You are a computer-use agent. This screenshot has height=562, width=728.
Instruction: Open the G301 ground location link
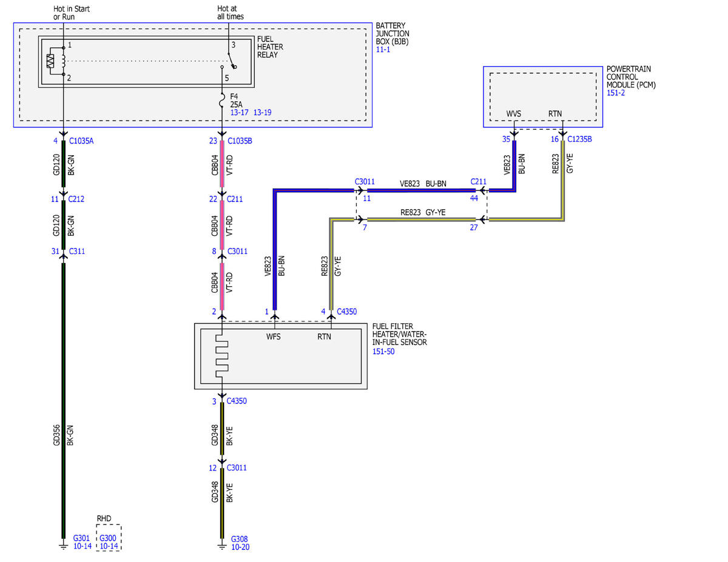pyautogui.click(x=82, y=538)
